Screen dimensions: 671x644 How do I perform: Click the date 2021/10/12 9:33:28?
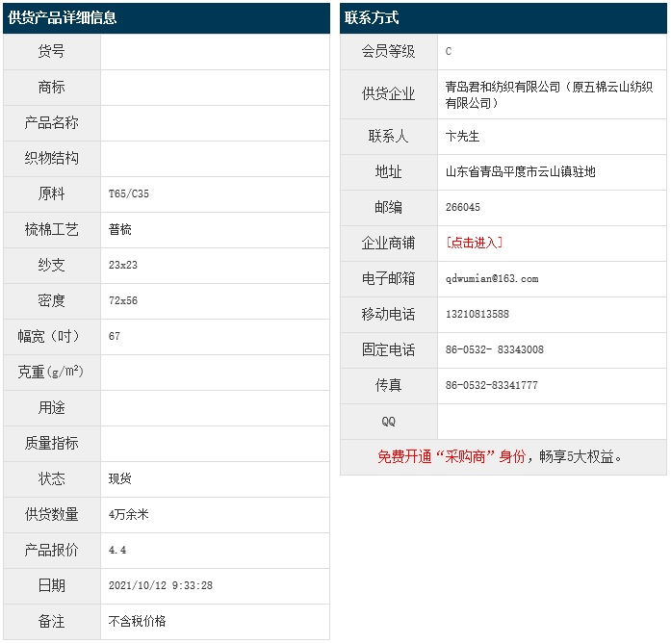point(161,585)
